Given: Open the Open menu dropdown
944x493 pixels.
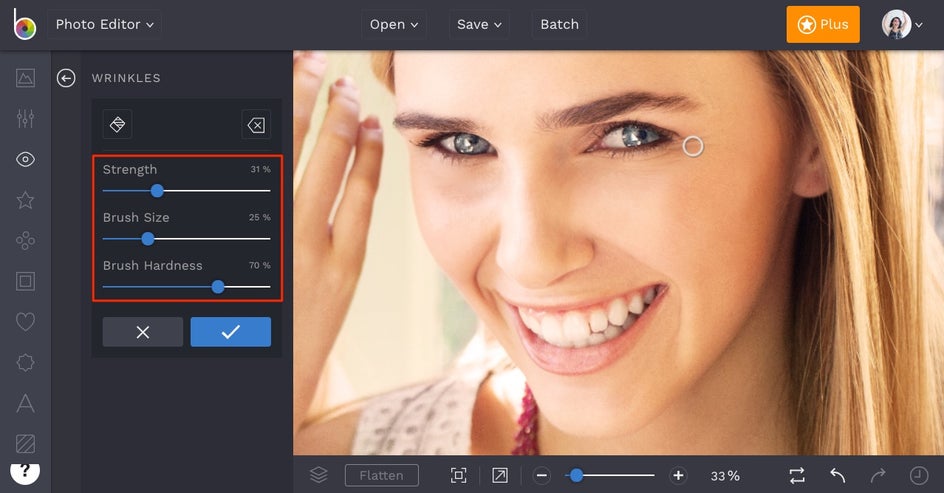Looking at the screenshot, I should click(394, 25).
